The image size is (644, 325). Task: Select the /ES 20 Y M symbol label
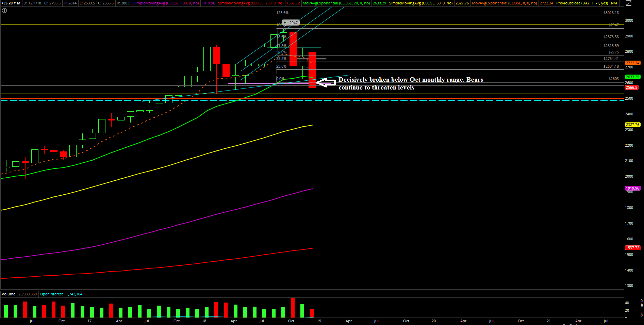pos(11,3)
